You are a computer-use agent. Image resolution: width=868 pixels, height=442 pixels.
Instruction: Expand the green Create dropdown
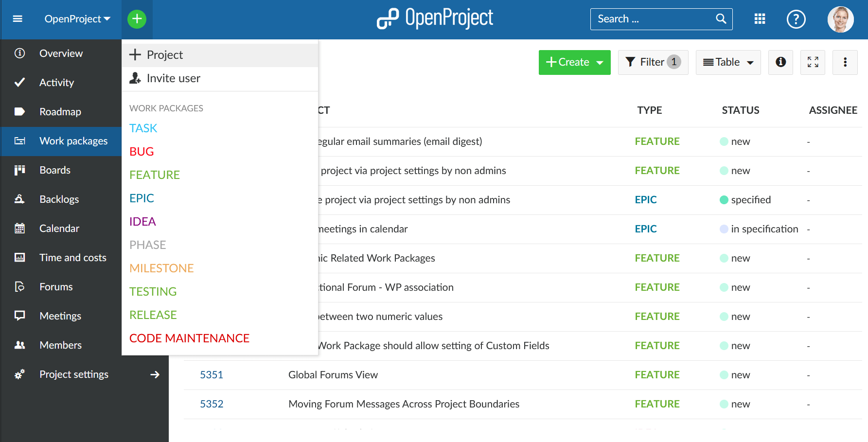[574, 62]
